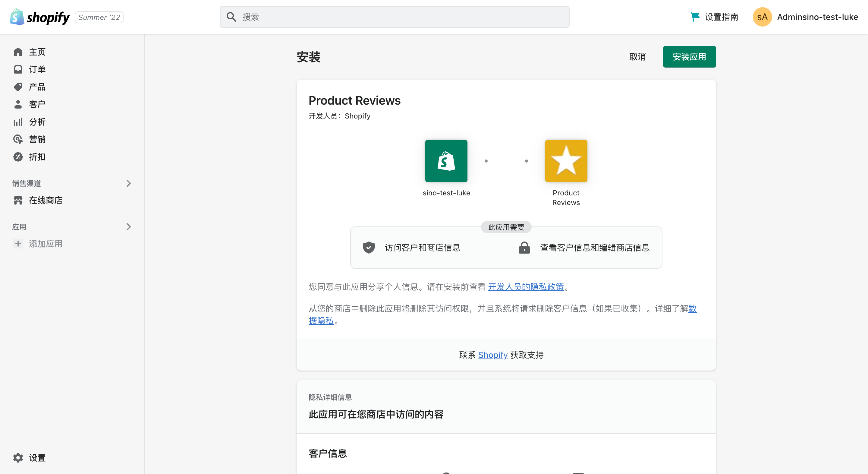Click the 应用 section label
Viewport: 868px width, 474px height.
(19, 227)
